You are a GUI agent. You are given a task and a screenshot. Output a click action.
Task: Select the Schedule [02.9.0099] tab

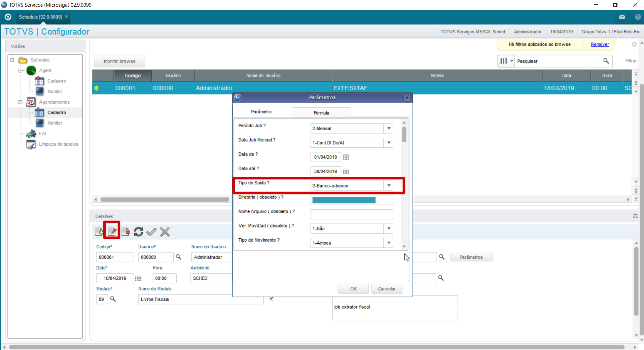tap(40, 17)
